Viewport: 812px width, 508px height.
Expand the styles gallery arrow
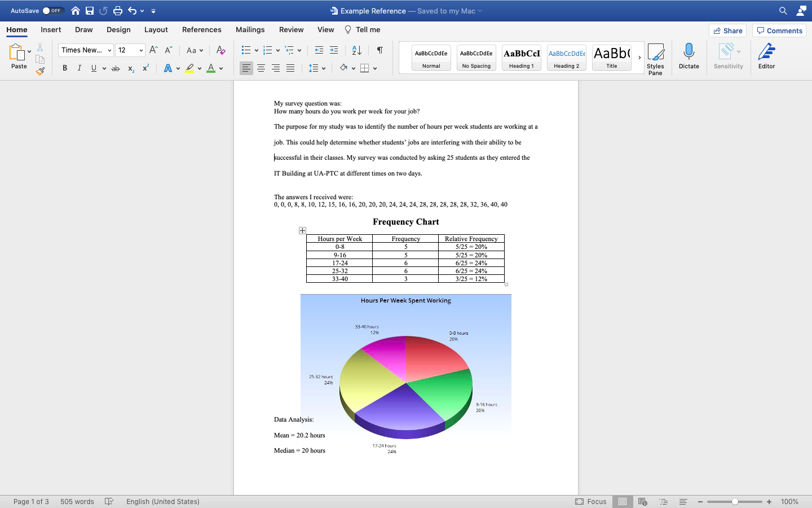639,58
